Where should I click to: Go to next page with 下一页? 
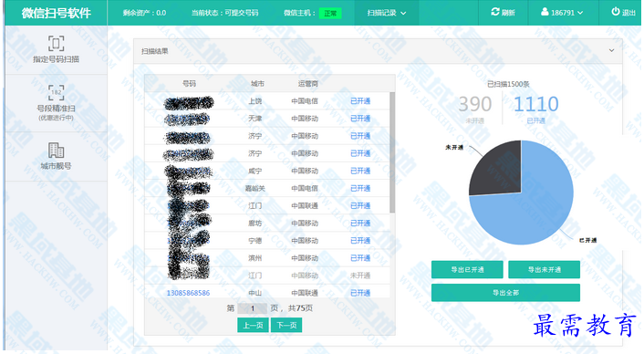286,325
